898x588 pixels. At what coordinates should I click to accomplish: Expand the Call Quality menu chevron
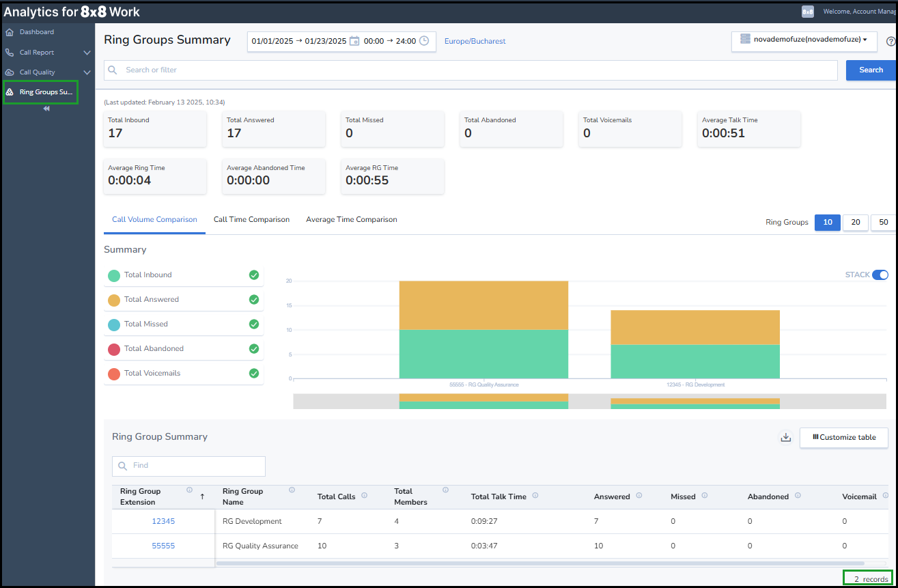(87, 72)
